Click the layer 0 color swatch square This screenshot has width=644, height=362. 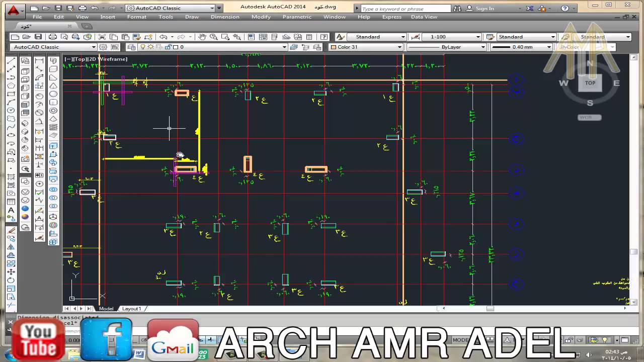click(176, 47)
